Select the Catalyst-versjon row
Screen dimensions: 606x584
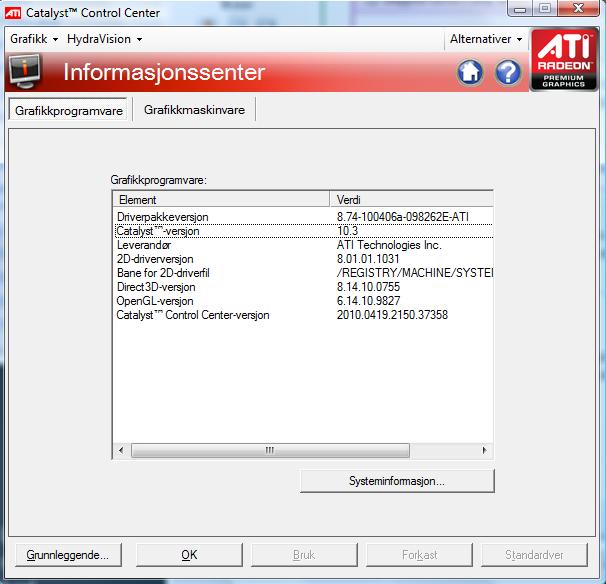303,231
